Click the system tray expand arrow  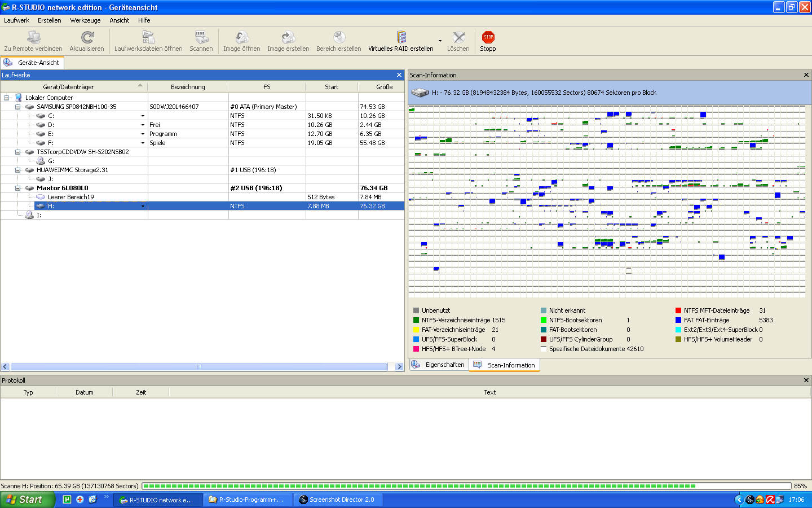(x=739, y=500)
